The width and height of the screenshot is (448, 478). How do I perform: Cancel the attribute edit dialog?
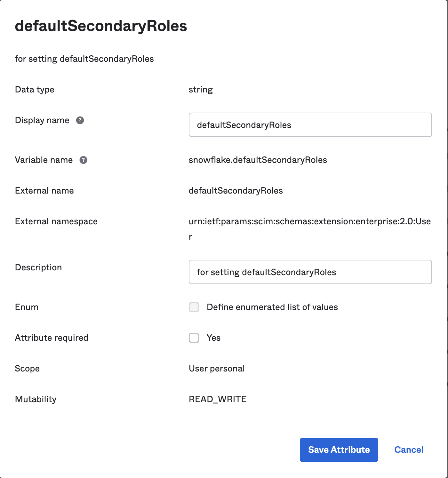pyautogui.click(x=409, y=450)
